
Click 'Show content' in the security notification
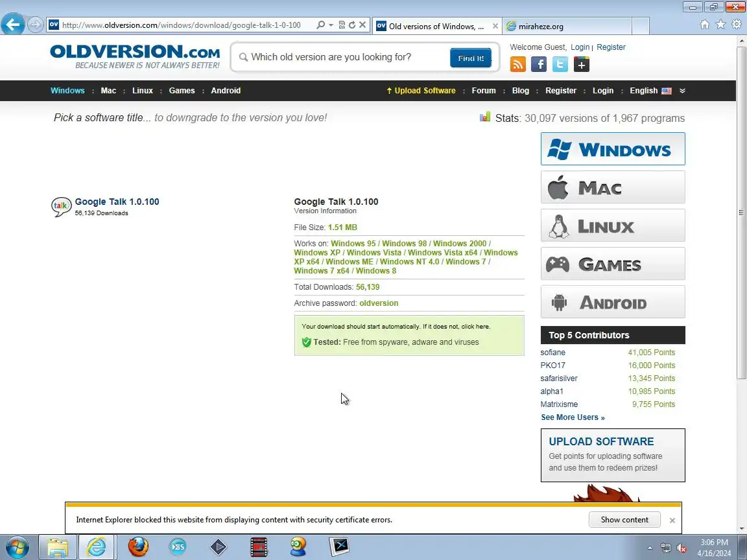tap(624, 520)
